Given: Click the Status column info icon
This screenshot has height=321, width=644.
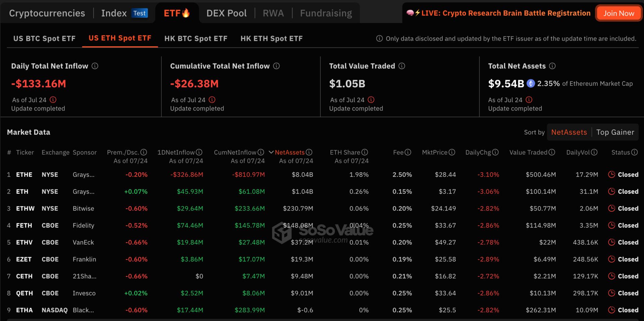Looking at the screenshot, I should [x=634, y=152].
